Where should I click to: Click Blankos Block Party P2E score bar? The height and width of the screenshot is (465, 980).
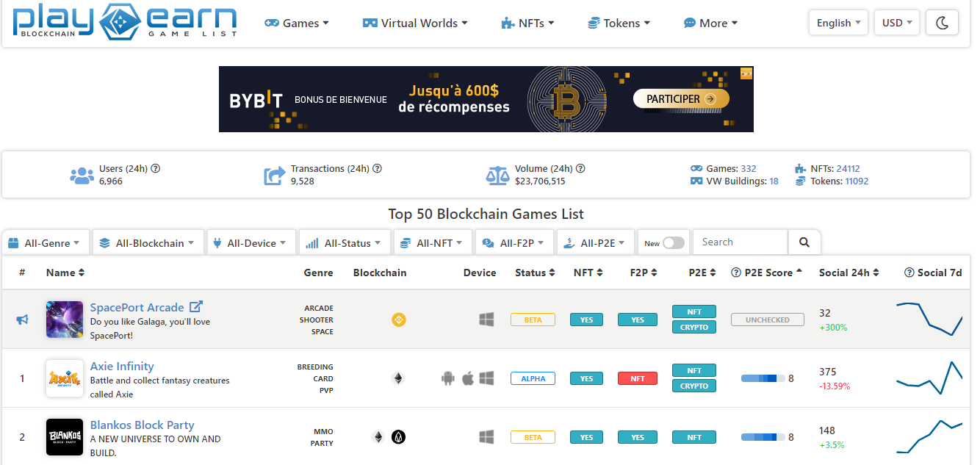(763, 437)
